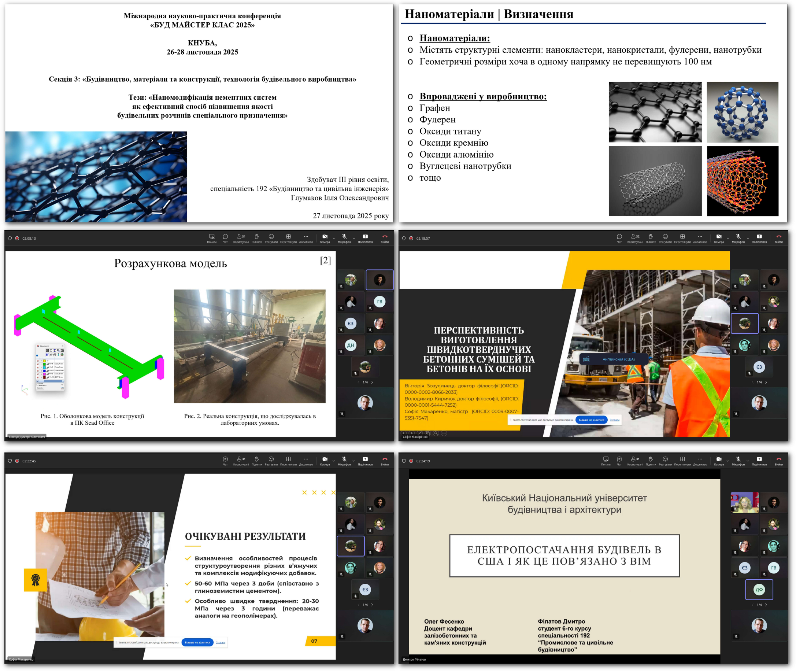796x672 pixels.
Task: Open Додатково menu in 02:18:57 meeting toolbar
Action: [700, 237]
